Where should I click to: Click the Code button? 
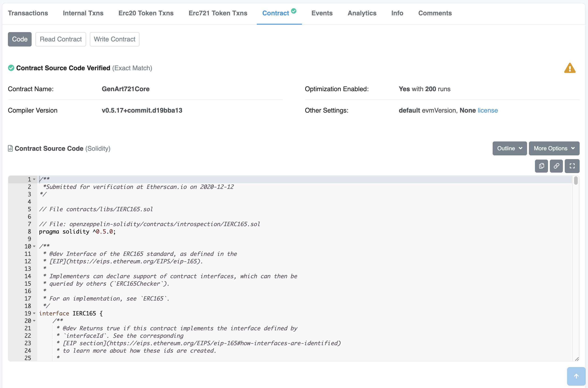click(20, 39)
